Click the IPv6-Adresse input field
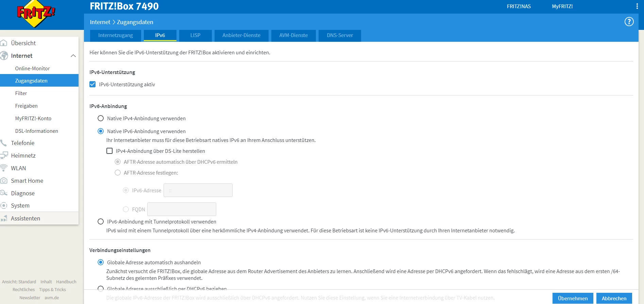The image size is (644, 304). (198, 190)
